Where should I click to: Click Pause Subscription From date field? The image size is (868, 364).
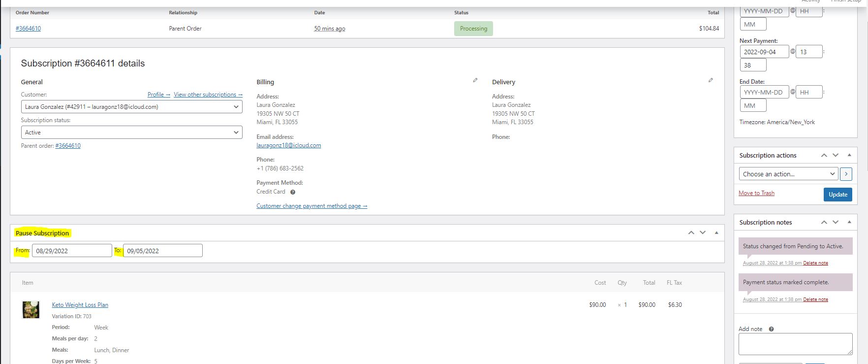(72, 251)
